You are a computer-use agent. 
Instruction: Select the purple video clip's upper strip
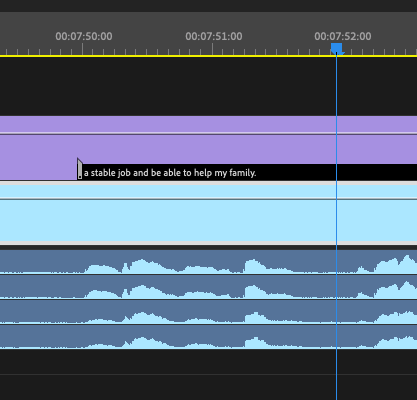point(208,124)
